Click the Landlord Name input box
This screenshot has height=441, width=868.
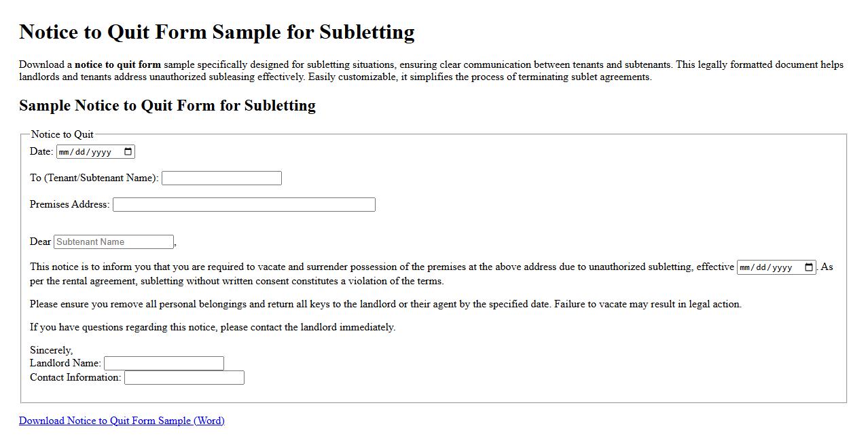pos(164,363)
